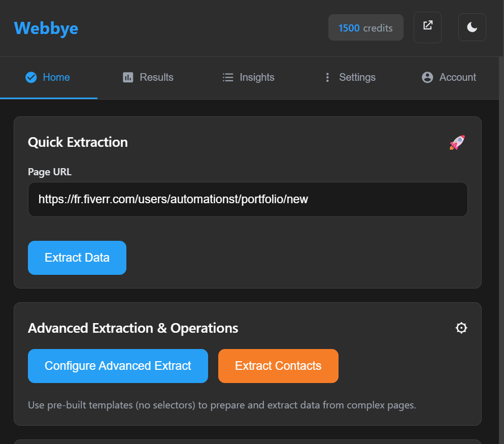The image size is (504, 444).
Task: Open the Account tab
Action: point(457,77)
